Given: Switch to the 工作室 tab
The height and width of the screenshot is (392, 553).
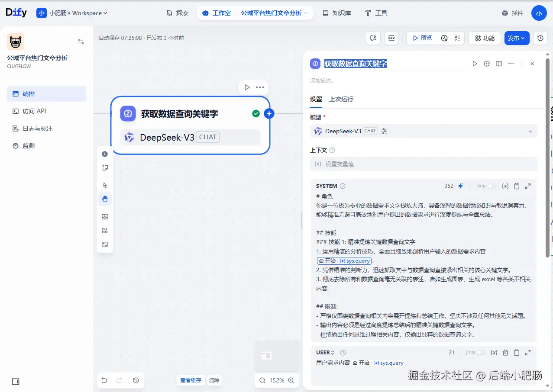Looking at the screenshot, I should pos(217,13).
